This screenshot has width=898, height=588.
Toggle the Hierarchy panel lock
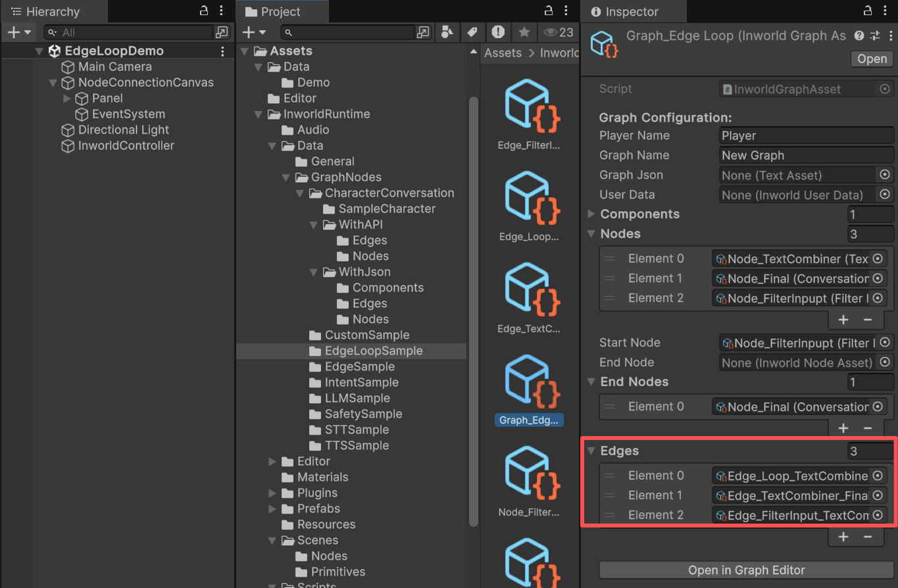(x=204, y=11)
